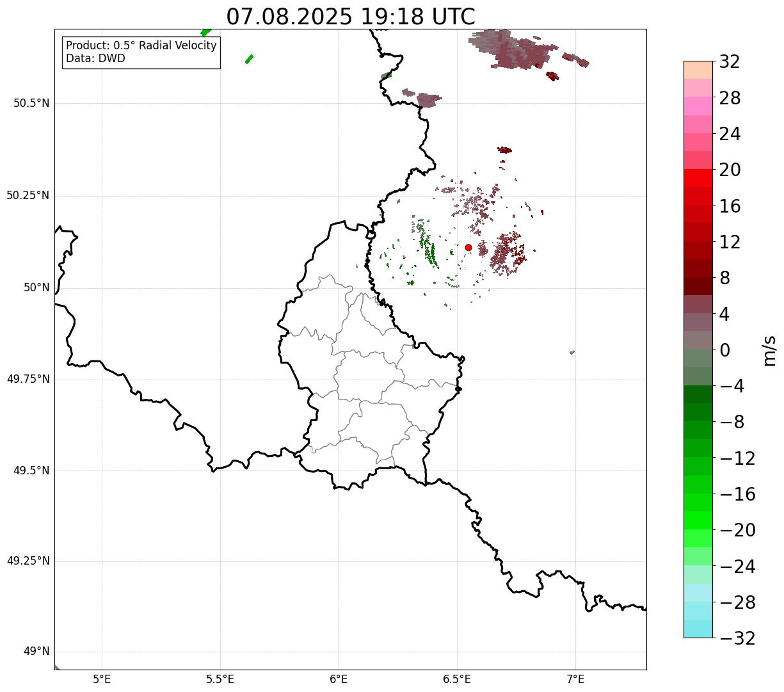Viewport: 784px width, 692px height.
Task: Click the 50°N latitude label
Action: [36, 287]
